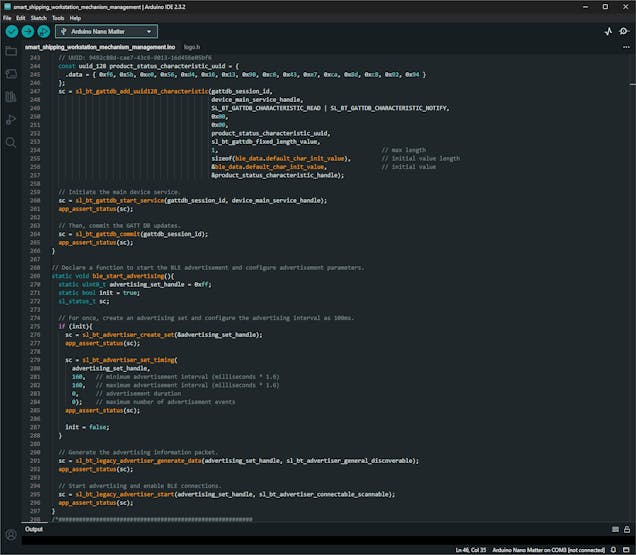Open the Tools menu
The height and width of the screenshot is (555, 636).
click(58, 18)
